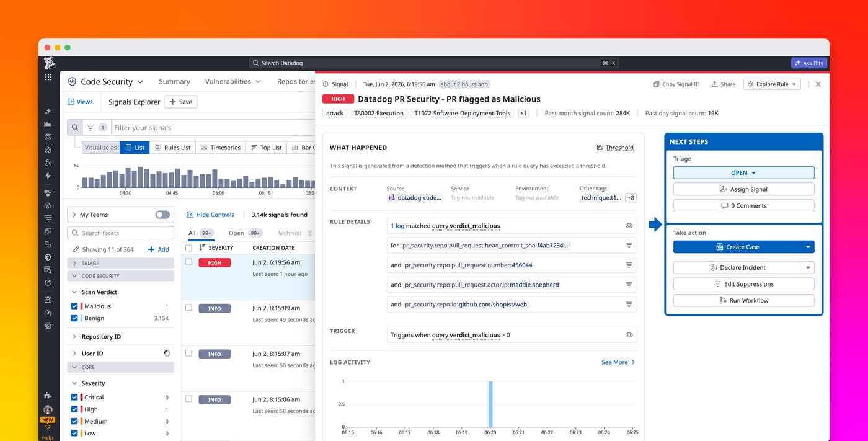868x441 pixels.
Task: Filter by head_commit_sha row icon
Action: [x=629, y=246]
